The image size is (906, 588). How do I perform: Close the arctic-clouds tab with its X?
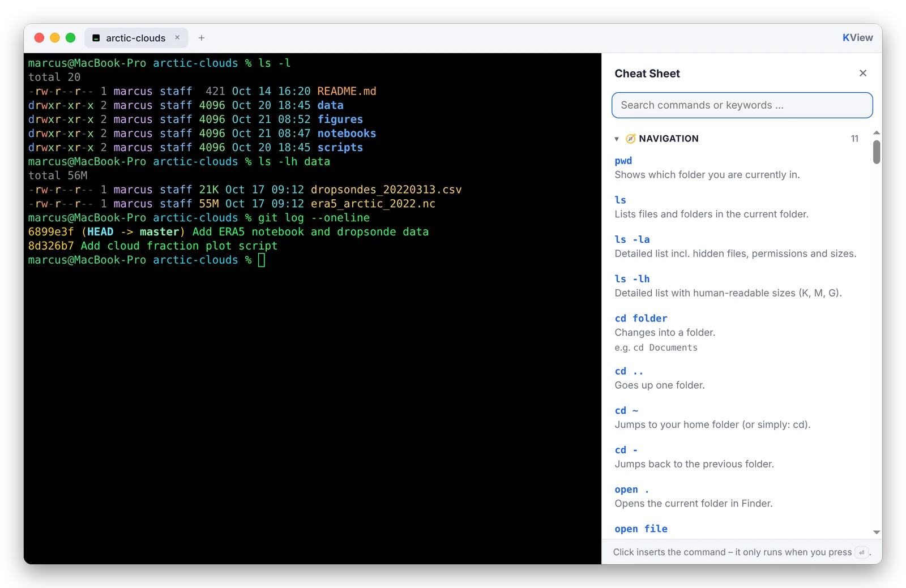coord(177,37)
